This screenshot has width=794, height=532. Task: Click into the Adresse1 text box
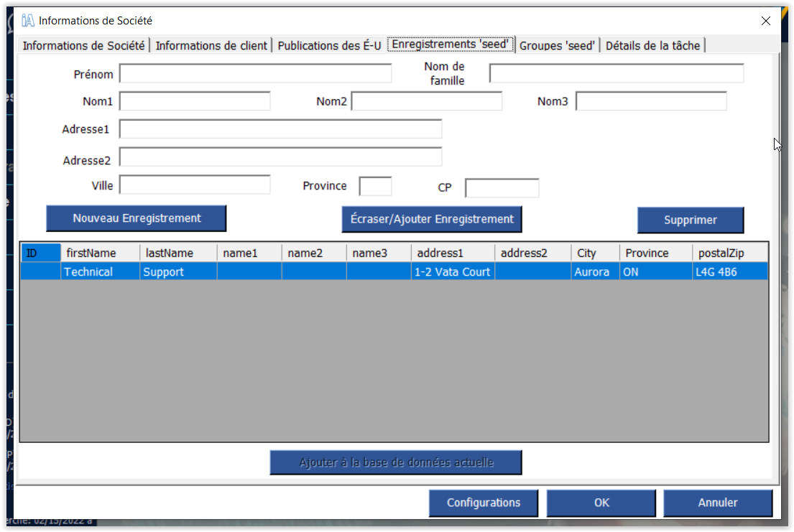(x=280, y=129)
